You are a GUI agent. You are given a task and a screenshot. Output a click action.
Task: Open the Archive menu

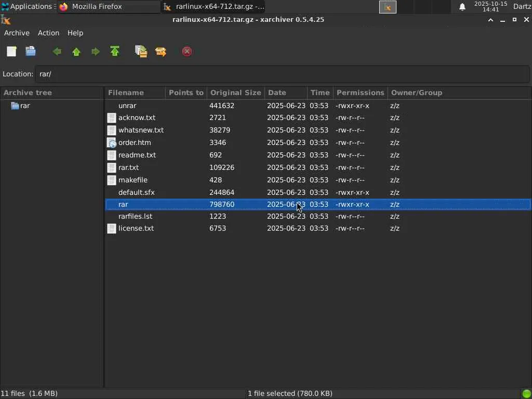pyautogui.click(x=17, y=33)
